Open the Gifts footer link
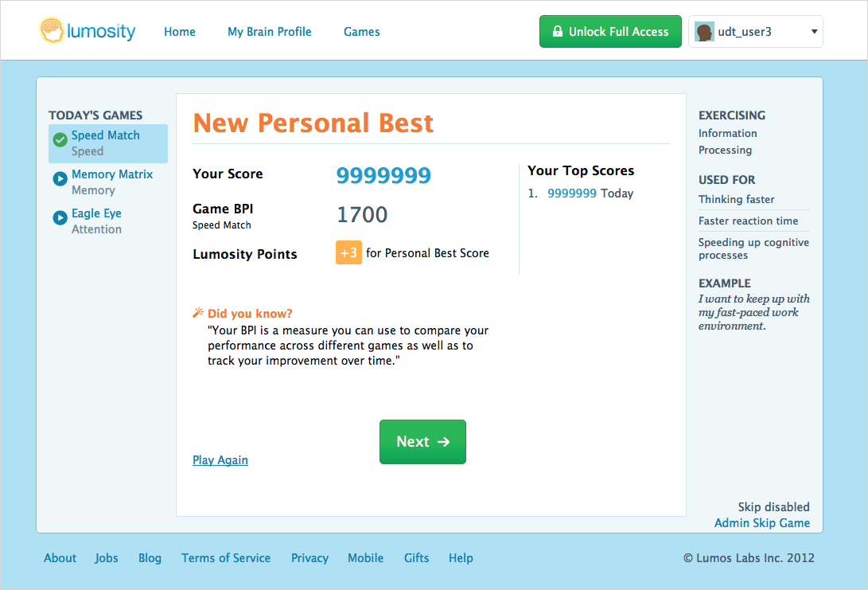Viewport: 868px width, 590px height. pos(416,558)
